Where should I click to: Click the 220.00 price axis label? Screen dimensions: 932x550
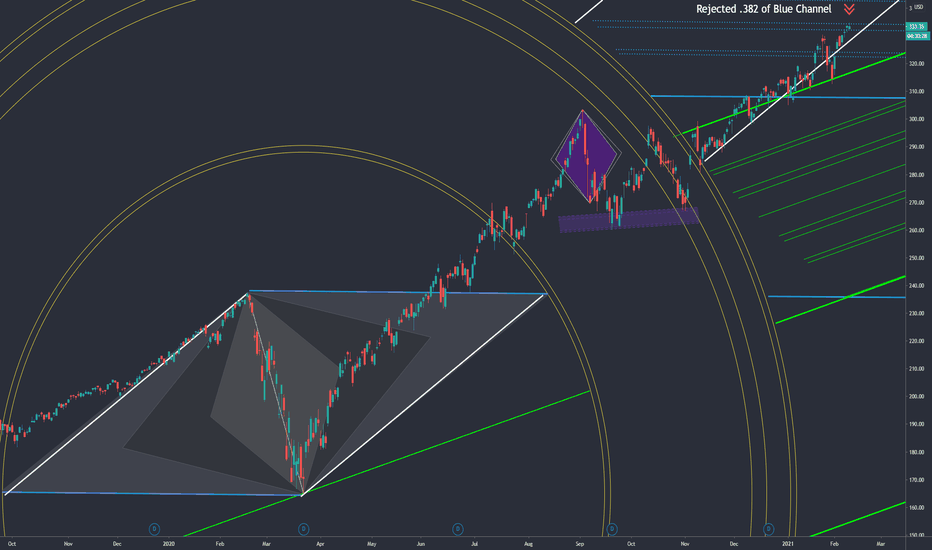(916, 341)
